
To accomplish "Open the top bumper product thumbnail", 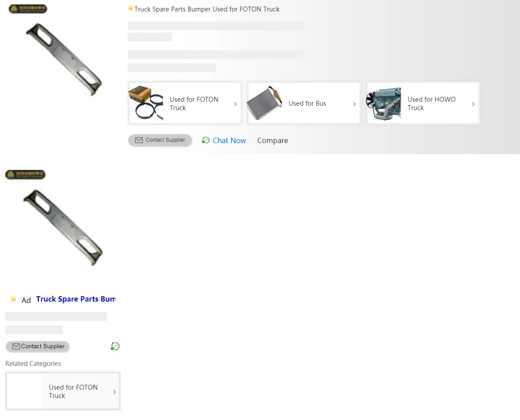I will pos(63,59).
